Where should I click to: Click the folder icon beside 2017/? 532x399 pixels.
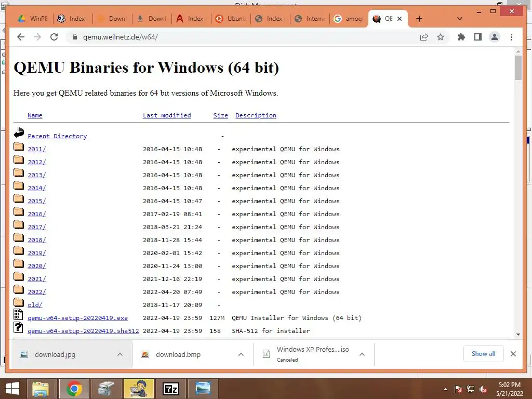[19, 224]
